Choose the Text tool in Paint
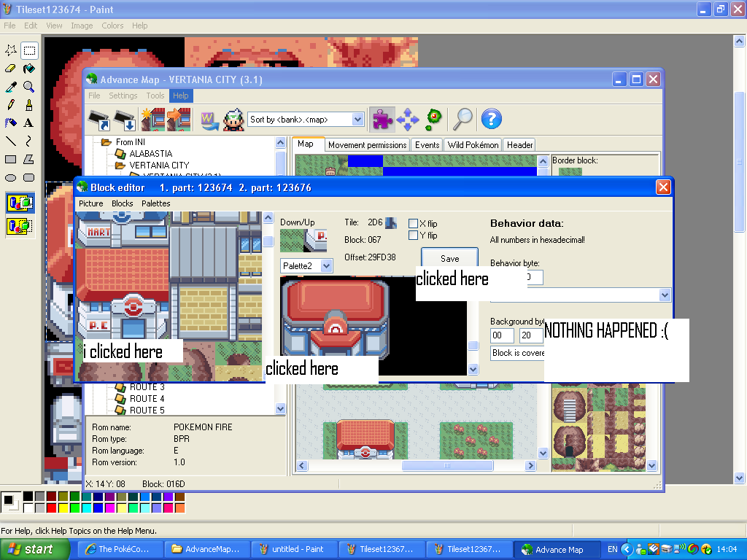The width and height of the screenshot is (747, 560). [x=28, y=122]
